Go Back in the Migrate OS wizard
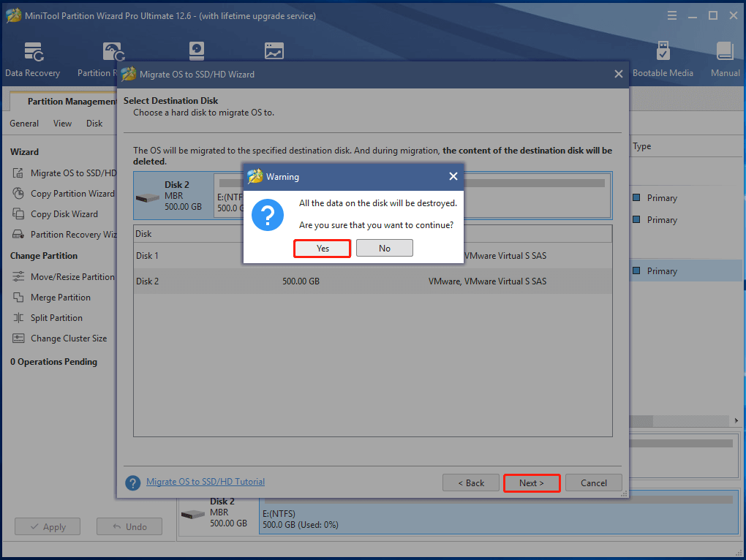This screenshot has height=560, width=746. (x=470, y=483)
